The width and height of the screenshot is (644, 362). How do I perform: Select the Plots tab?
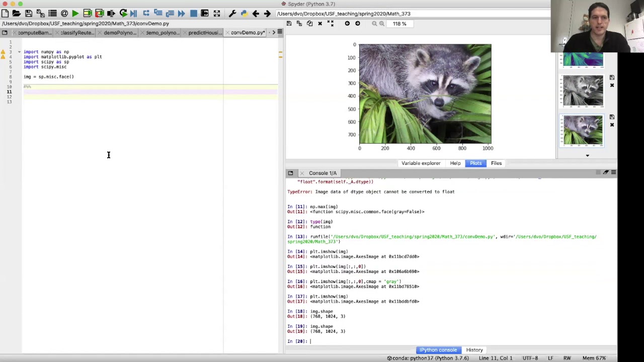point(476,163)
